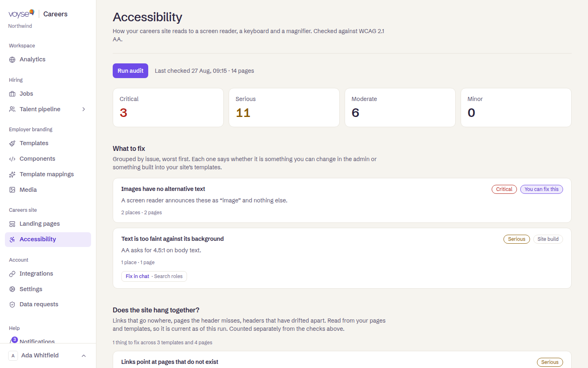Image resolution: width=588 pixels, height=368 pixels.
Task: Click the Data requests shield icon
Action: coord(12,305)
